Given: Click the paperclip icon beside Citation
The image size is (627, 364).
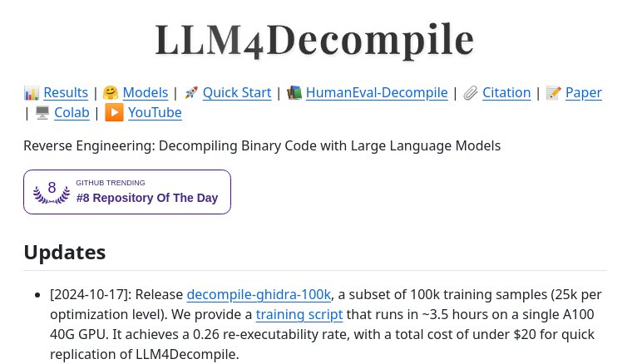Looking at the screenshot, I should (471, 93).
